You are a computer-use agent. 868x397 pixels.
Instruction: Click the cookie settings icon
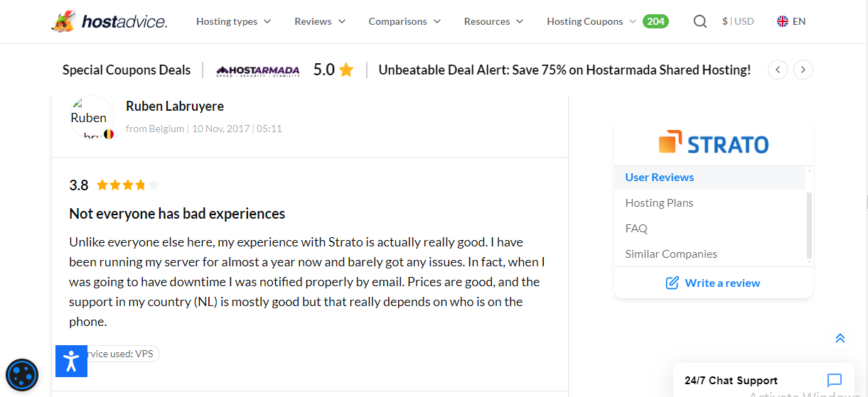[x=22, y=375]
